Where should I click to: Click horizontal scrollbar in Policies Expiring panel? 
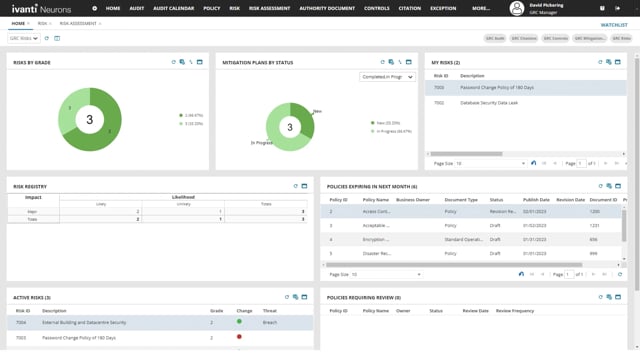tap(454, 265)
